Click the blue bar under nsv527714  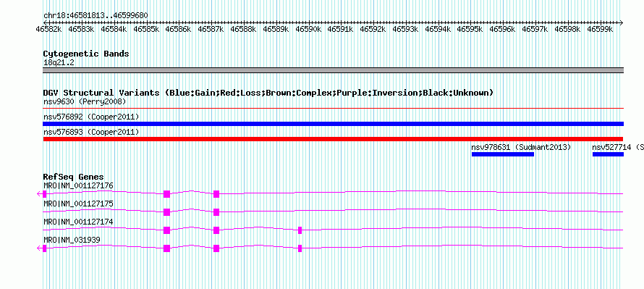[x=608, y=154]
